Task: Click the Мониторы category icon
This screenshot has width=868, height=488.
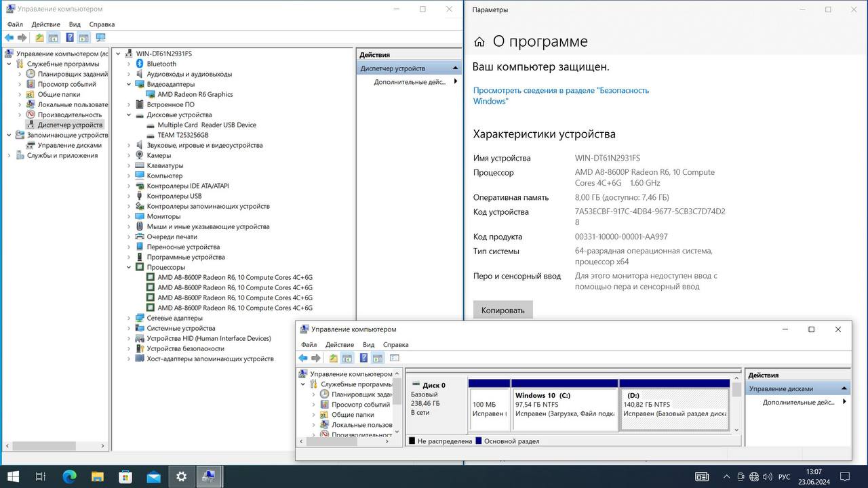Action: [140, 216]
